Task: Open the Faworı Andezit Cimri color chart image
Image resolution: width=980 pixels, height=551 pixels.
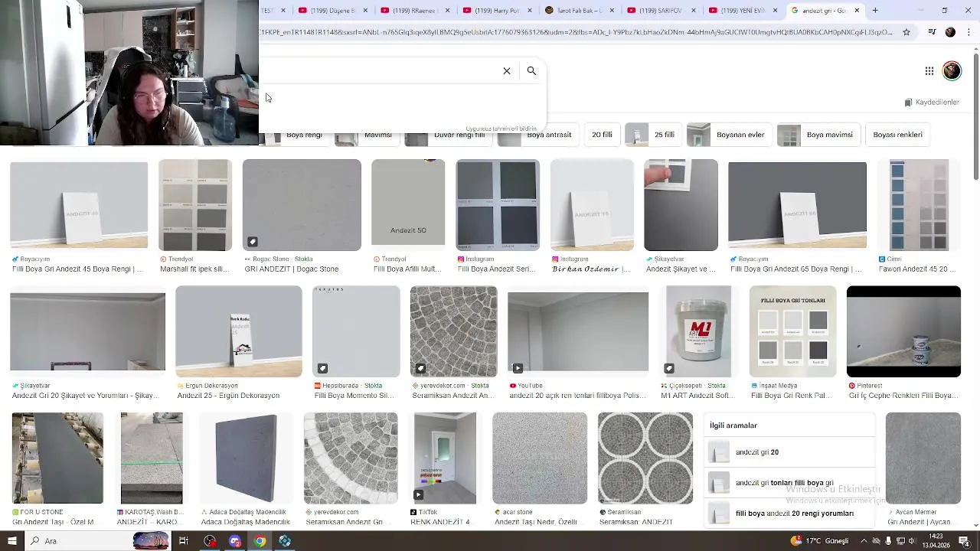Action: pos(919,205)
